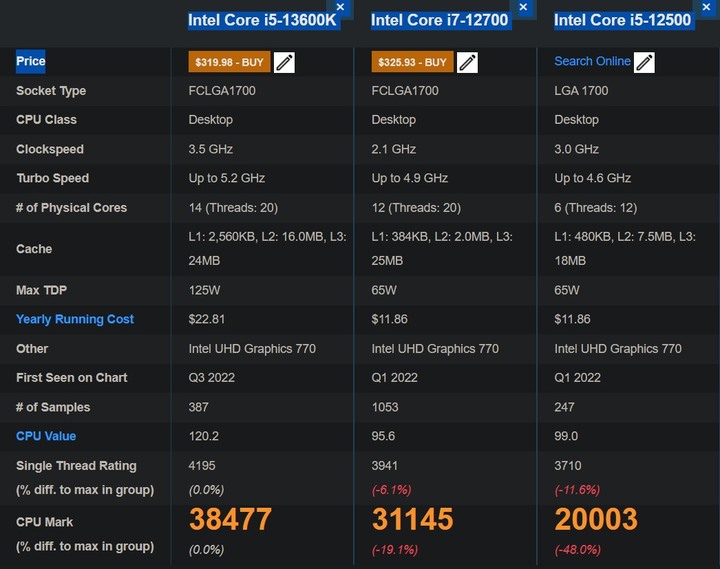This screenshot has height=569, width=720.
Task: Remove Intel Core i5-12500 column via X icon
Action: pos(706,7)
